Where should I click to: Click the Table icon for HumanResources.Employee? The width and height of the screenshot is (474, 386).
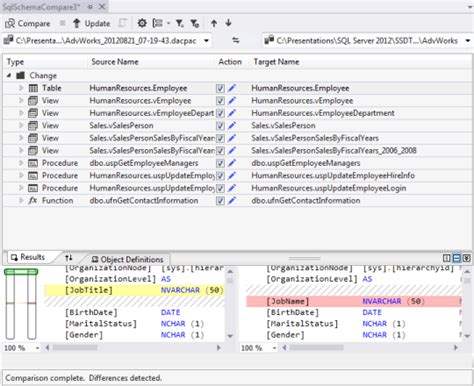point(33,88)
